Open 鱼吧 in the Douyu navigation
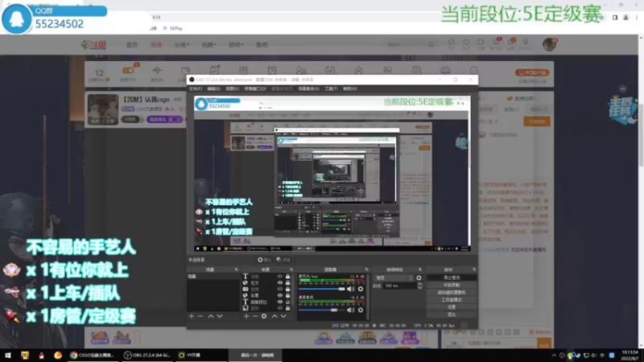 point(262,45)
